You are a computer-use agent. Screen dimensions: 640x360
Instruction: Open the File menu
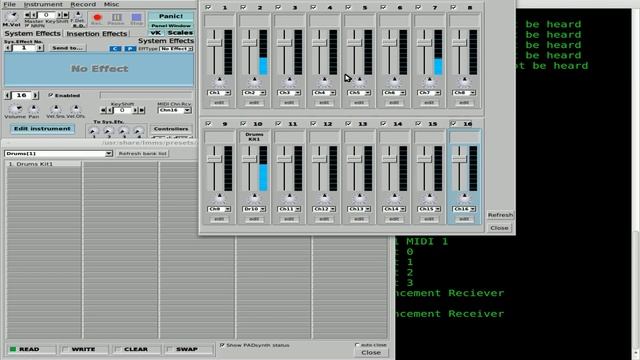tap(9, 4)
